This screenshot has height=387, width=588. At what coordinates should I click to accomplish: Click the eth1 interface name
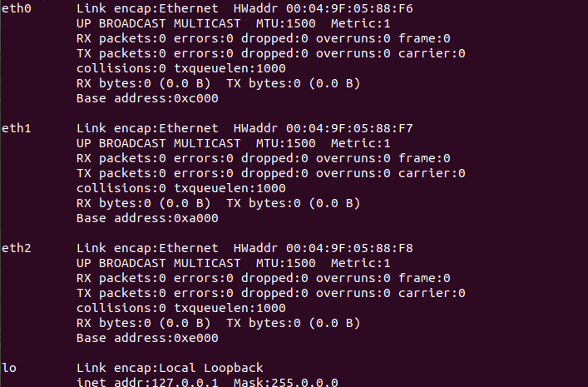[17, 128]
